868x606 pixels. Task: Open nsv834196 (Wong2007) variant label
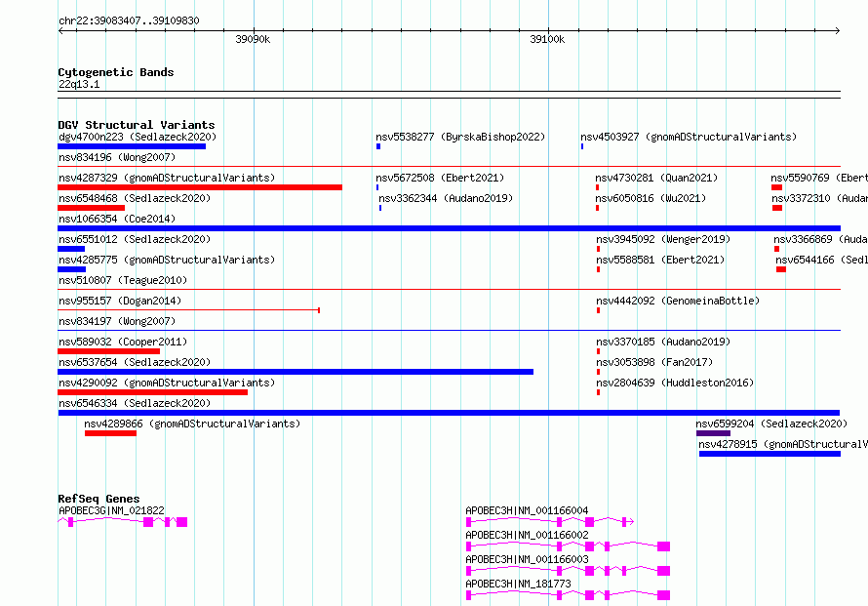pyautogui.click(x=117, y=157)
